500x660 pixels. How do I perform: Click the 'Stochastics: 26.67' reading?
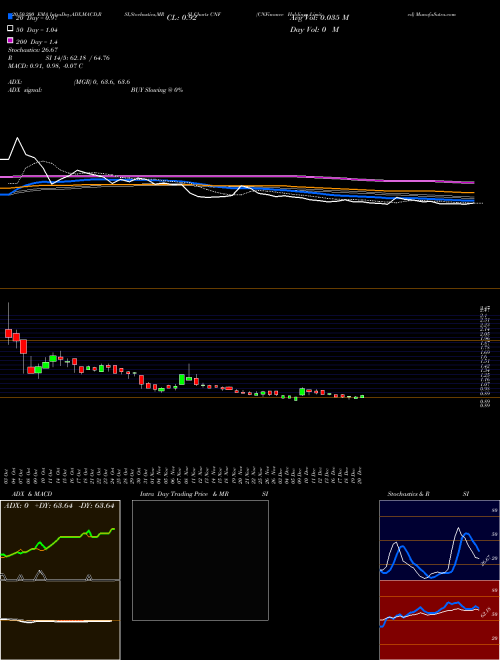33,50
